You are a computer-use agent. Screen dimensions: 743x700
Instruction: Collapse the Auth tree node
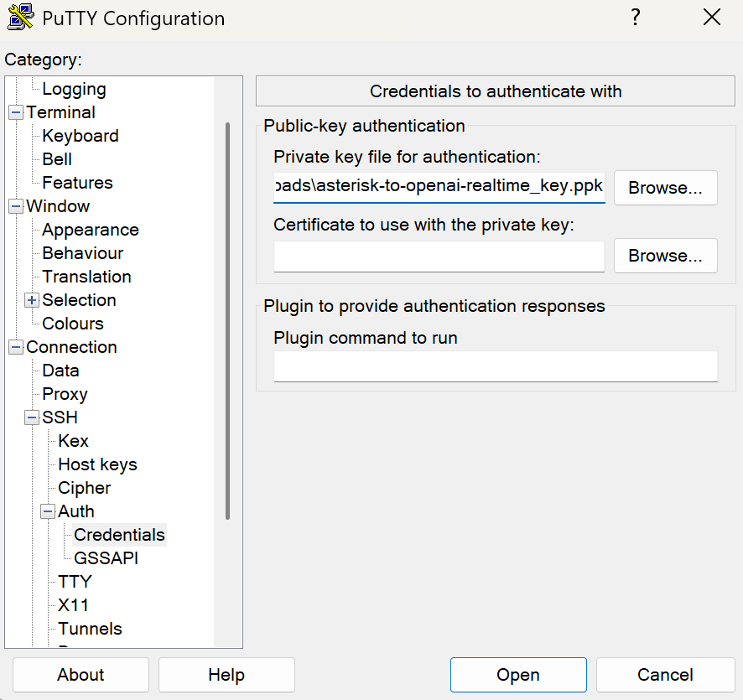(48, 511)
